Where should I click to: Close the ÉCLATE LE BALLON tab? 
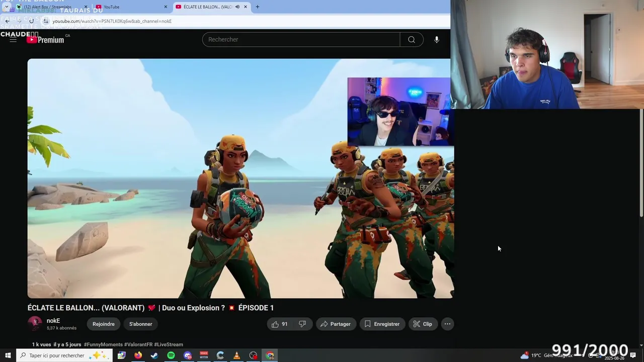click(246, 7)
